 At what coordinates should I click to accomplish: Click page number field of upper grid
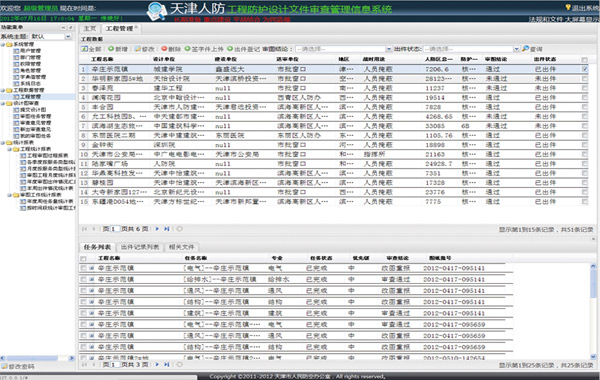114,229
